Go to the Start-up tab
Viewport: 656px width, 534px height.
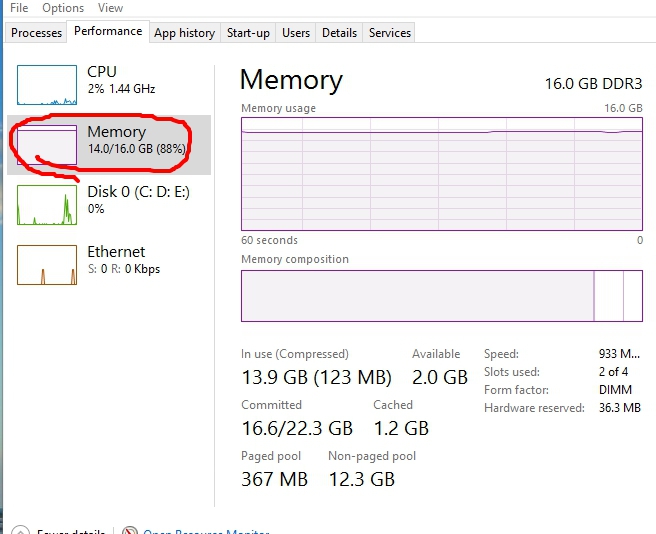[x=248, y=33]
